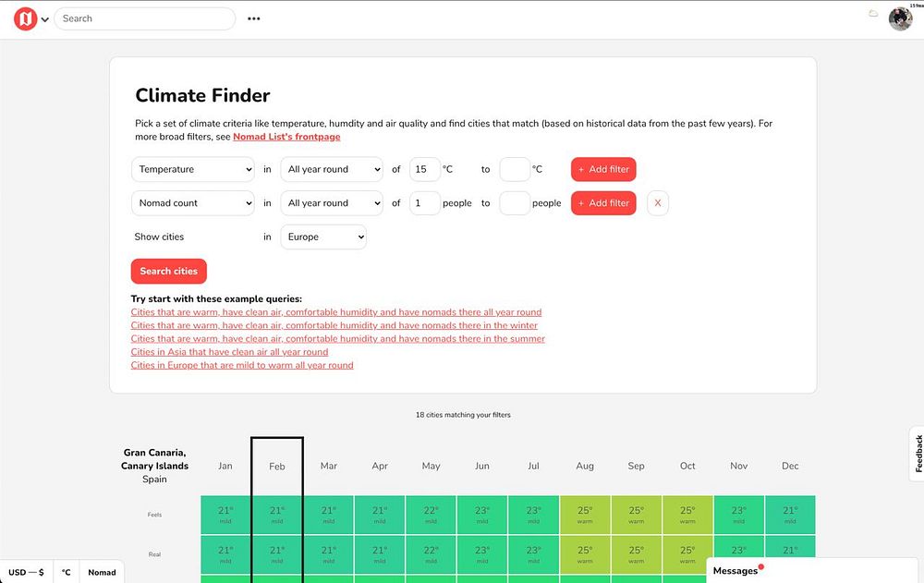
Task: Open the three-dot more menu
Action: [x=254, y=18]
